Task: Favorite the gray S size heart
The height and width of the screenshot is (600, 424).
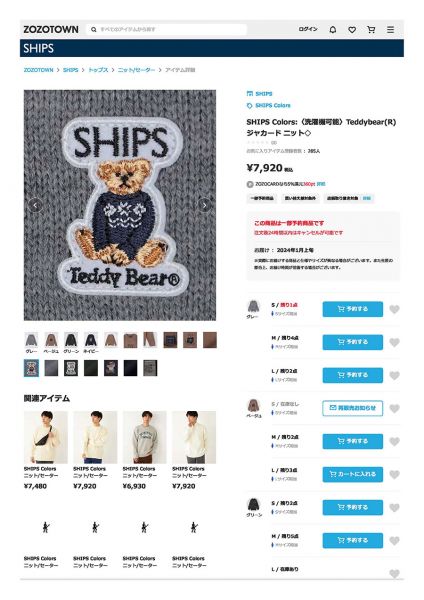Action: pyautogui.click(x=394, y=309)
